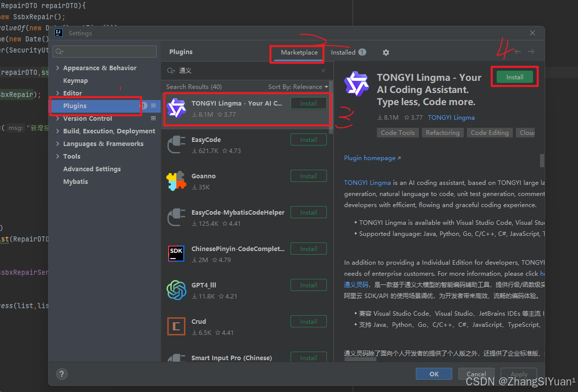Install the Crud plugin

click(309, 322)
